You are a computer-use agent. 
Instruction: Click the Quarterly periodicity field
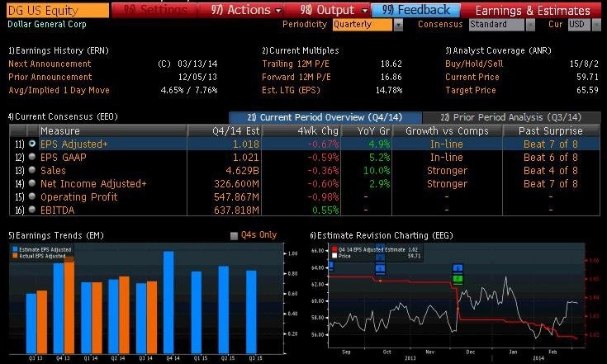[x=363, y=25]
